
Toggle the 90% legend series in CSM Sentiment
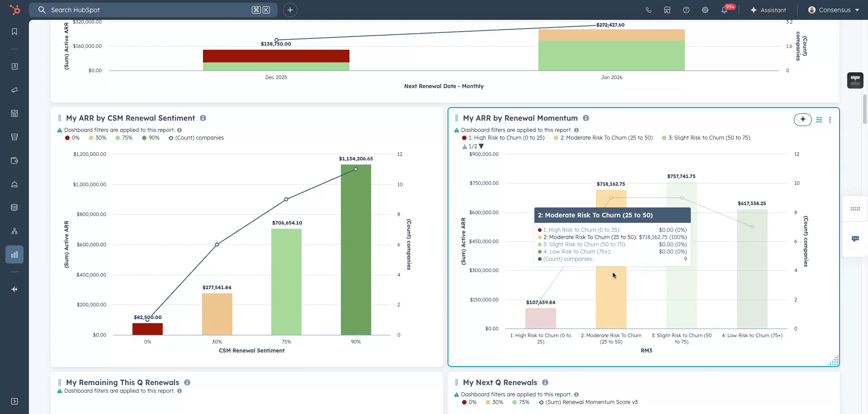pyautogui.click(x=151, y=138)
